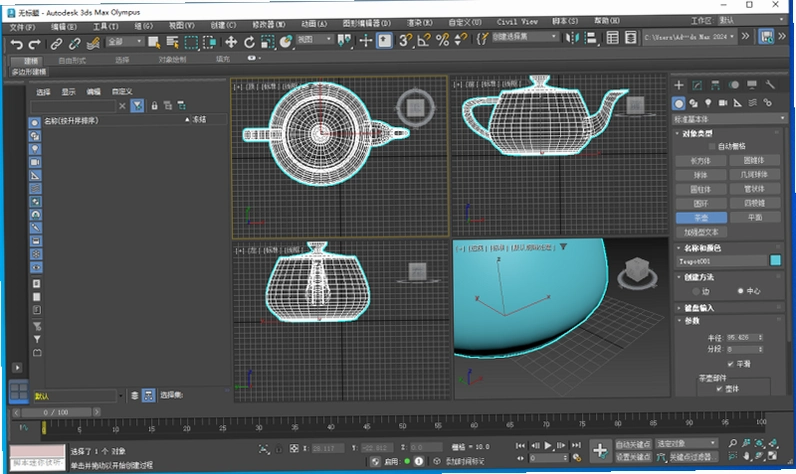Select the Select and Link chain tool
This screenshot has width=796, height=474.
point(56,44)
